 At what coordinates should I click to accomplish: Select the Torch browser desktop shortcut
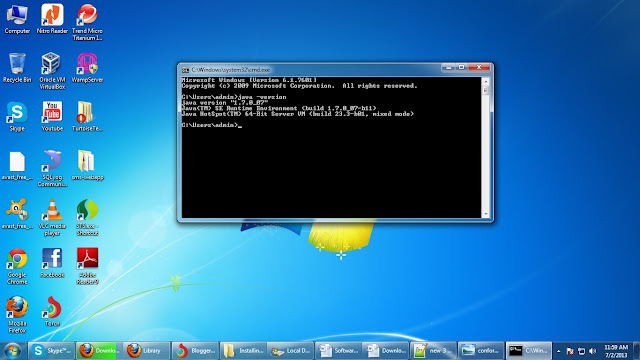click(x=52, y=311)
